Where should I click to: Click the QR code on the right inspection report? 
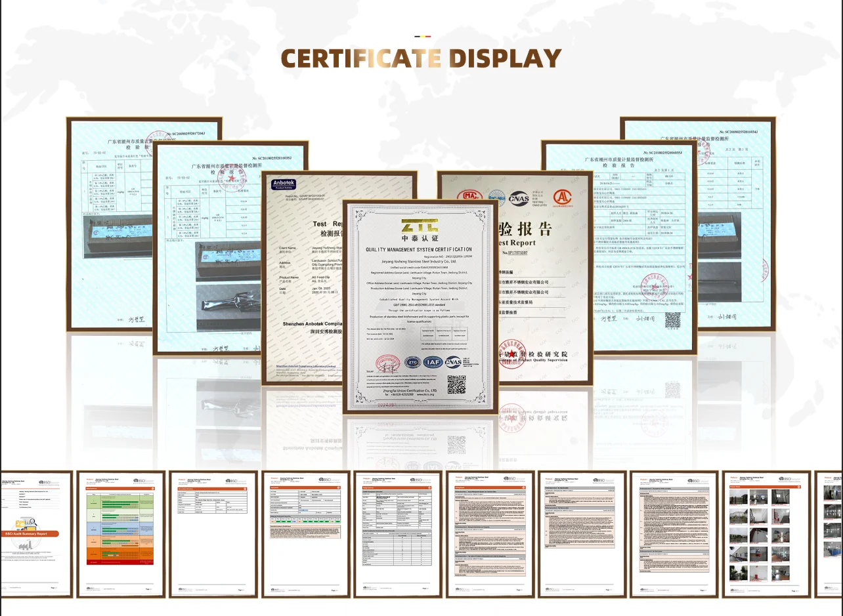pyautogui.click(x=673, y=321)
